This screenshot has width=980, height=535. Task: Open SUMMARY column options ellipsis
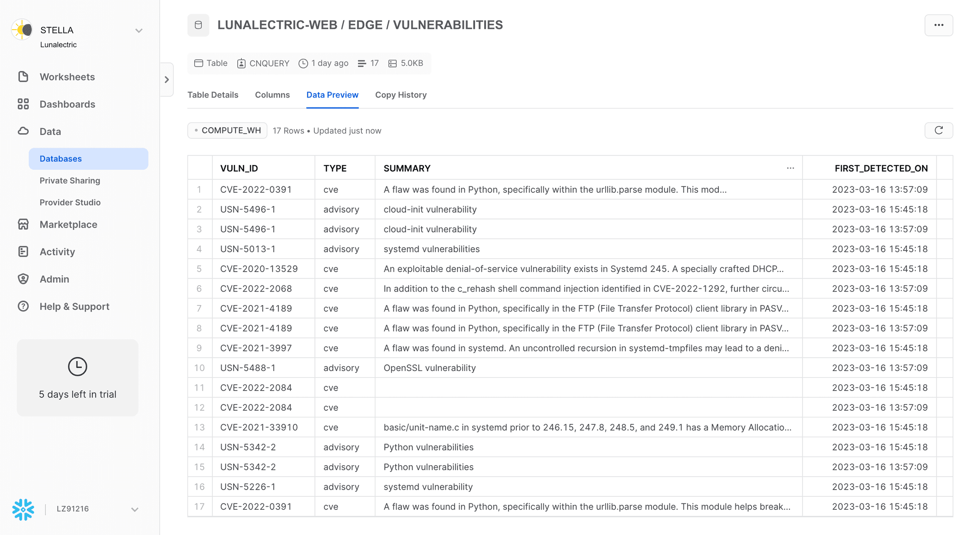tap(790, 168)
